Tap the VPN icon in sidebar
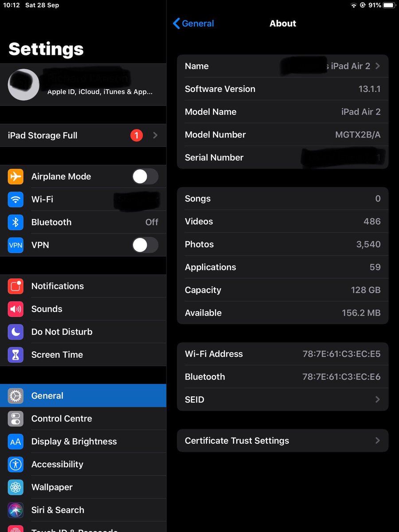Viewport: 399px width, 532px height. [16, 245]
